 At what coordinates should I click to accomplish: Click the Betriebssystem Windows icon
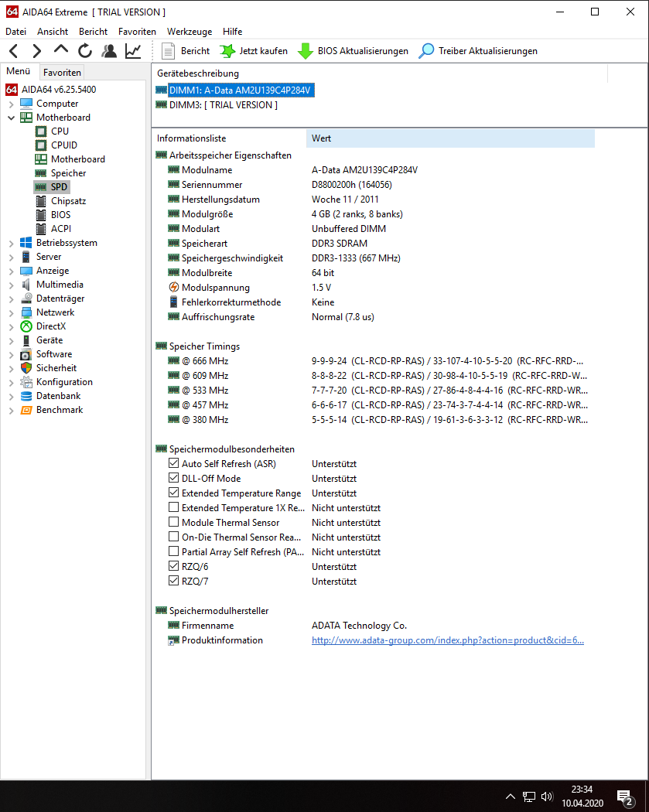(26, 243)
